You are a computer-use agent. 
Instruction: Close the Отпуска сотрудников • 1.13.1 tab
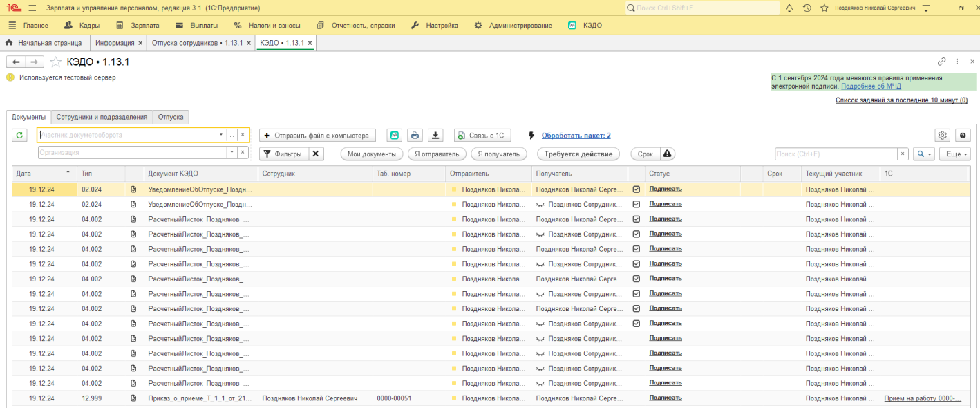point(249,43)
